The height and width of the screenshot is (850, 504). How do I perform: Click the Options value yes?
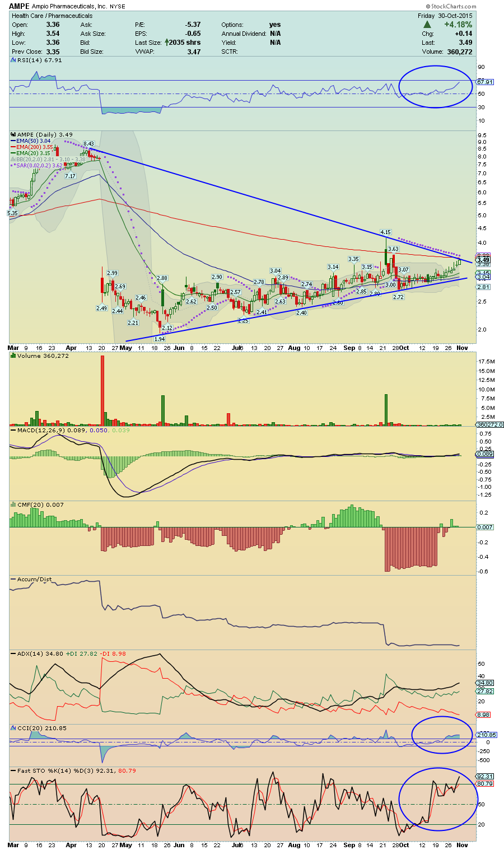pos(275,25)
